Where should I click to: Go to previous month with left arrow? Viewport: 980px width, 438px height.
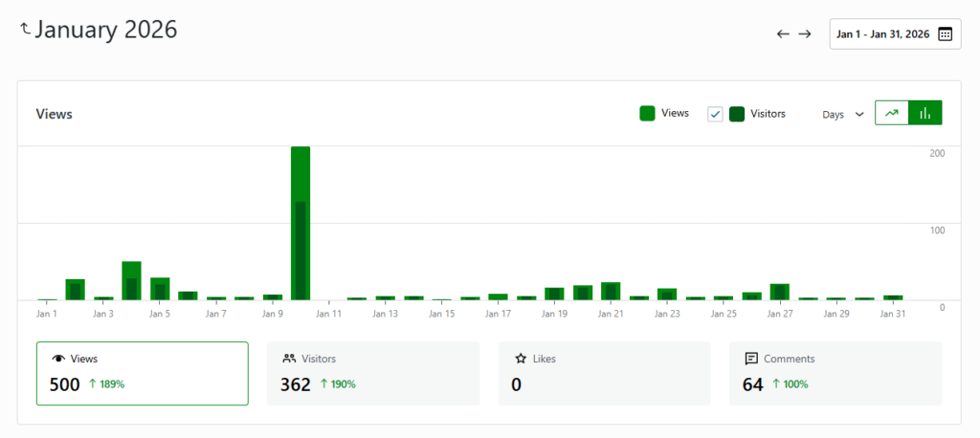click(x=783, y=33)
